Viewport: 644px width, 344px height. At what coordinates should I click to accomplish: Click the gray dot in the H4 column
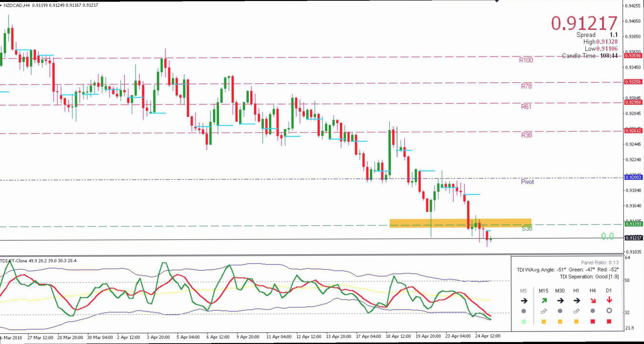593,311
